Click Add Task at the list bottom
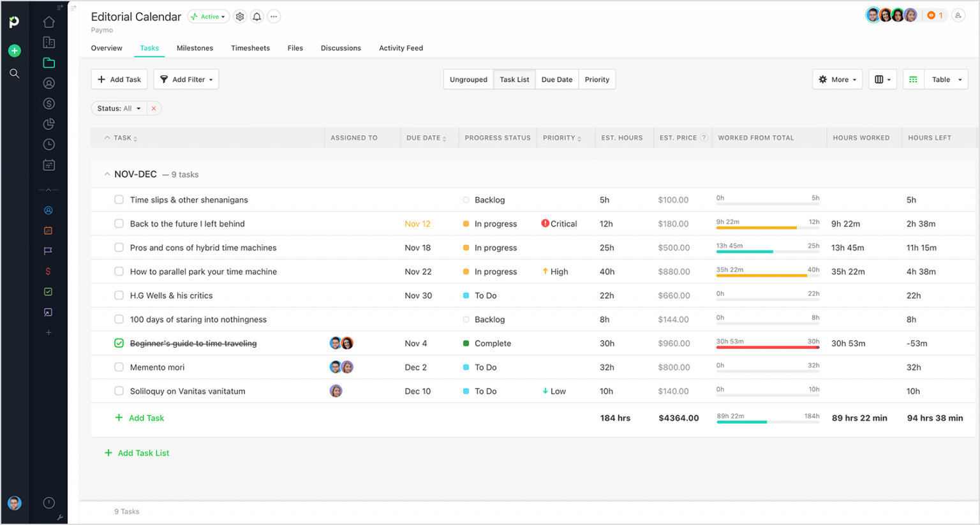This screenshot has height=525, width=980. point(140,418)
